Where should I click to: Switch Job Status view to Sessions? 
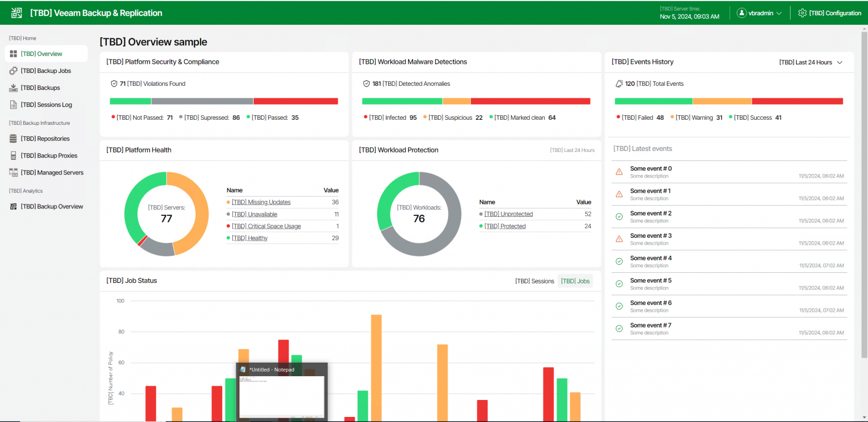(x=534, y=281)
